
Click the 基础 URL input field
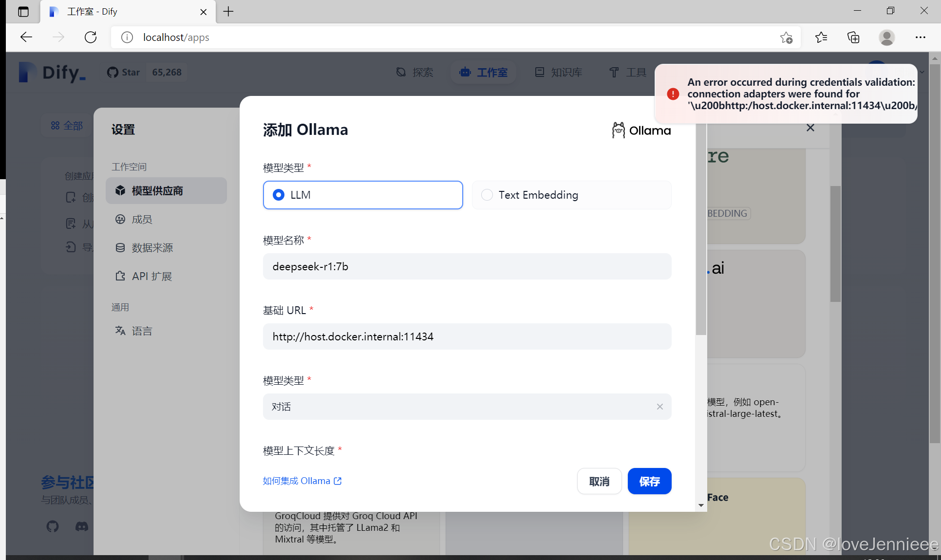pyautogui.click(x=467, y=336)
